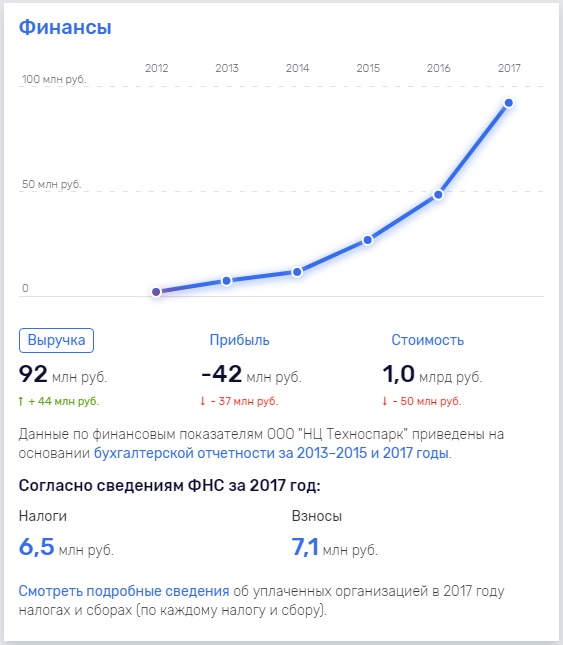This screenshot has width=563, height=645.
Task: Click the 6,5 млн руб. taxes value
Action: 66,547
